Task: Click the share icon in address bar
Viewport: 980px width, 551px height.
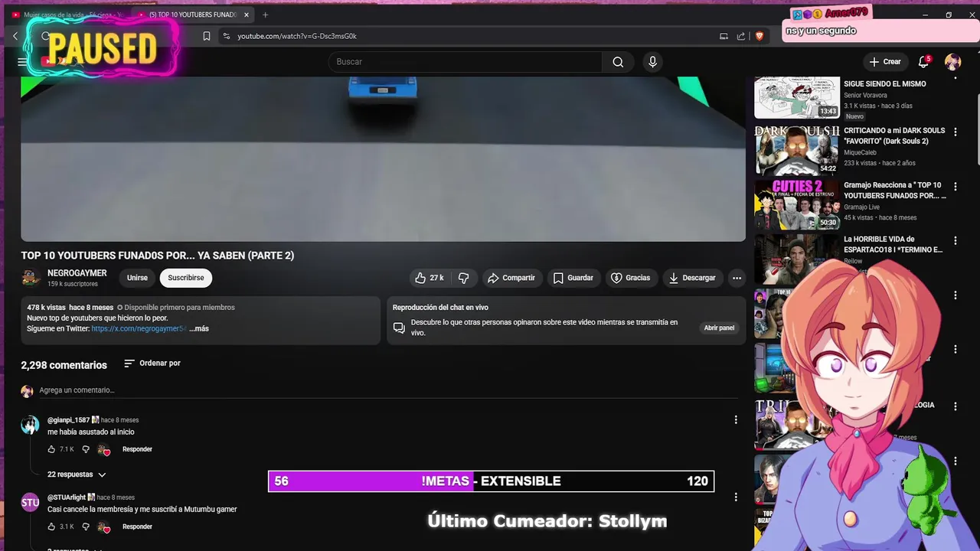Action: (741, 36)
